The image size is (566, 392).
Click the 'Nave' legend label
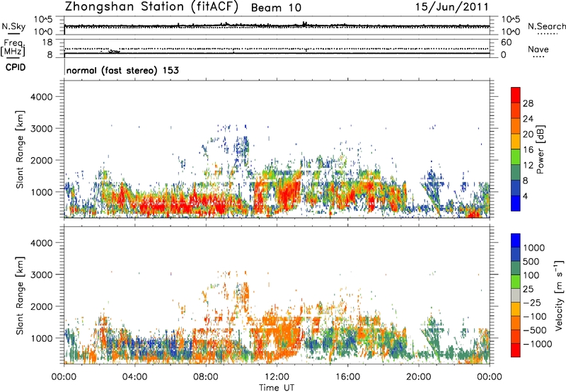click(538, 49)
